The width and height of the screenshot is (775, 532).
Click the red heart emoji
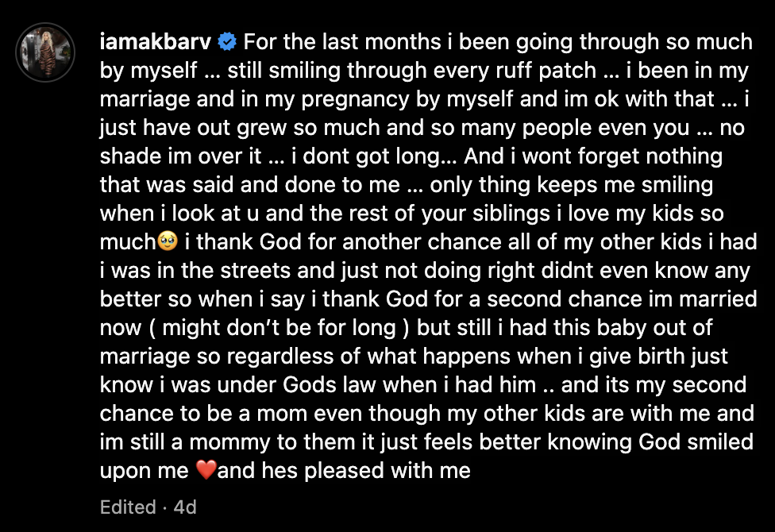[x=205, y=471]
